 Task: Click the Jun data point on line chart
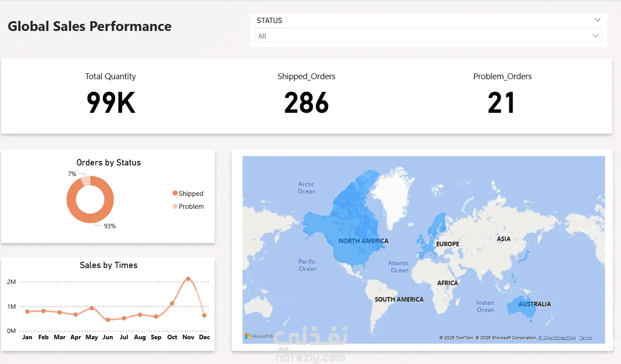coord(108,319)
